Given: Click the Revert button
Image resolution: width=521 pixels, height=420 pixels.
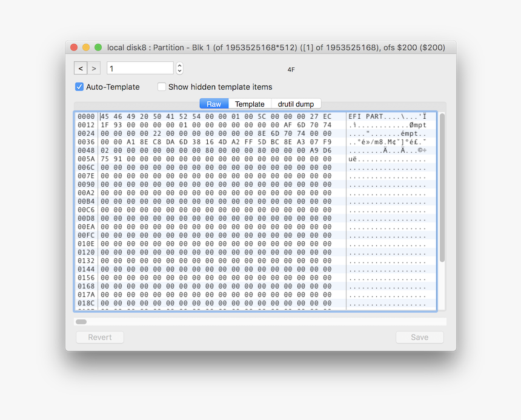Looking at the screenshot, I should pyautogui.click(x=99, y=337).
